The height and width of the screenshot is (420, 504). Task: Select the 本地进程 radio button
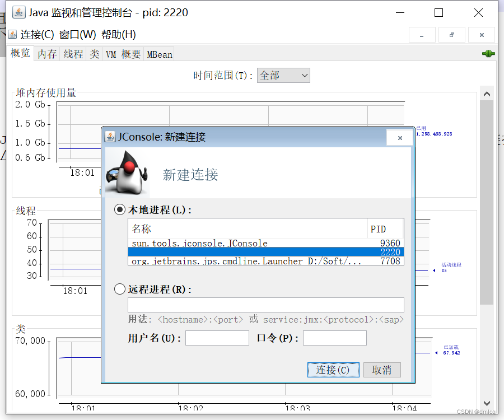(120, 210)
